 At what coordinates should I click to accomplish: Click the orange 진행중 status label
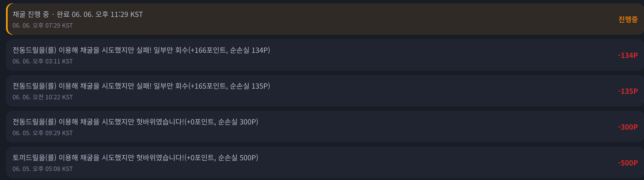click(x=628, y=19)
